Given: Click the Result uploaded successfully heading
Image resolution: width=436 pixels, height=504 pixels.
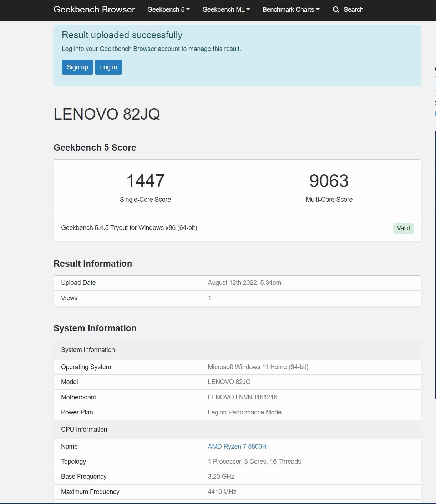Looking at the screenshot, I should tap(122, 35).
